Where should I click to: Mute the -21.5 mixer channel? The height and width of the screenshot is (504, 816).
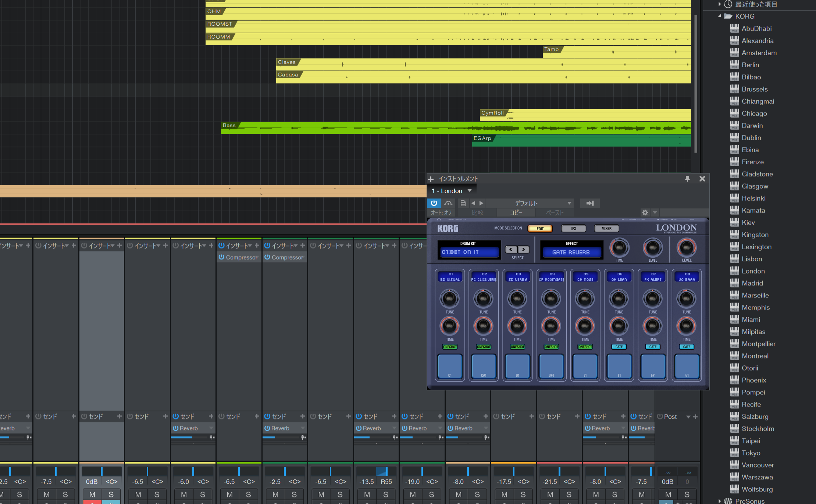click(x=550, y=494)
